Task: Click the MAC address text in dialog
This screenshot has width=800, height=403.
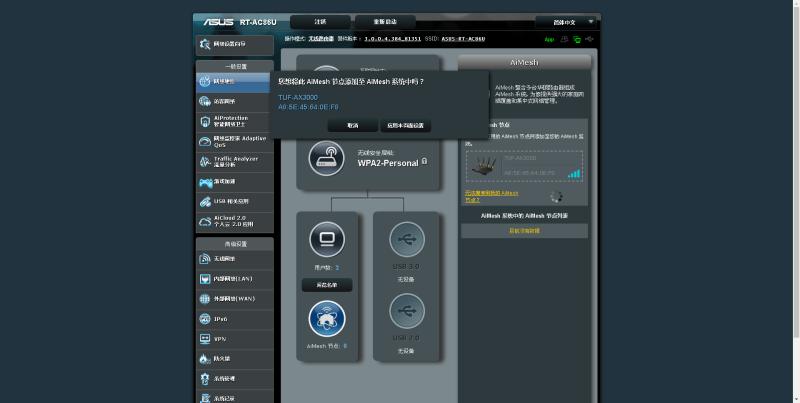Action: click(308, 107)
